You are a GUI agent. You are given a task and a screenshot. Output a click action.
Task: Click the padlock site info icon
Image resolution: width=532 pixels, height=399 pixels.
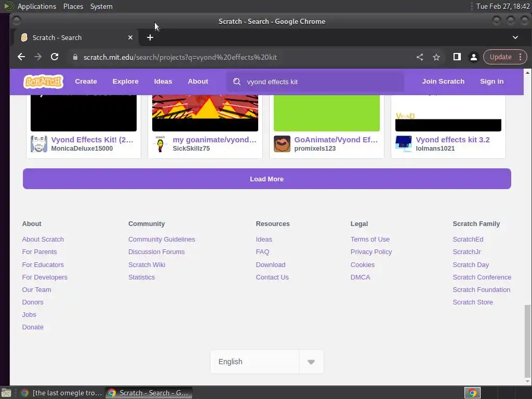coord(75,57)
